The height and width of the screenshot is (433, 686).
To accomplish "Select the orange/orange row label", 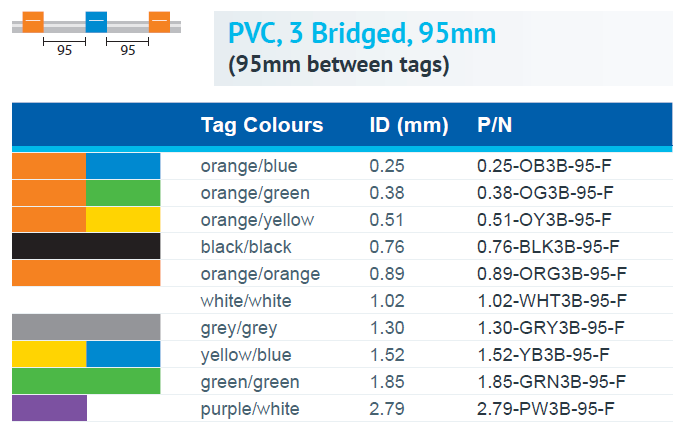I will 260,274.
